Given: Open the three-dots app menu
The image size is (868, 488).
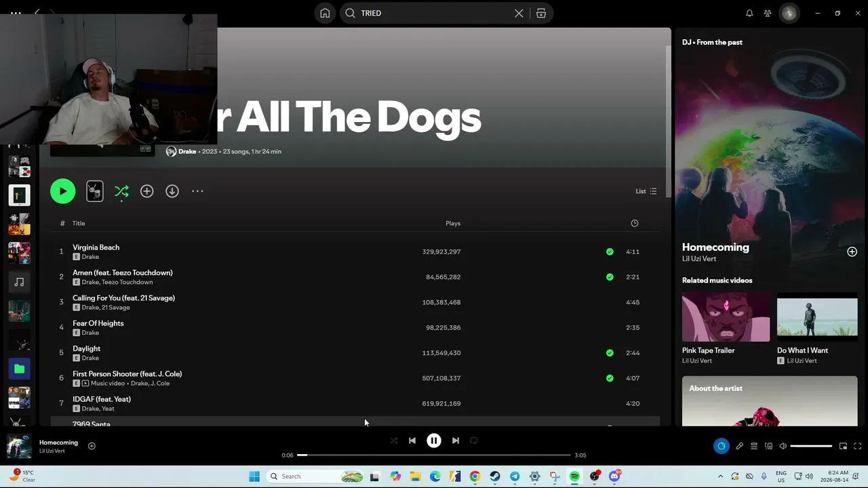Looking at the screenshot, I should point(16,13).
